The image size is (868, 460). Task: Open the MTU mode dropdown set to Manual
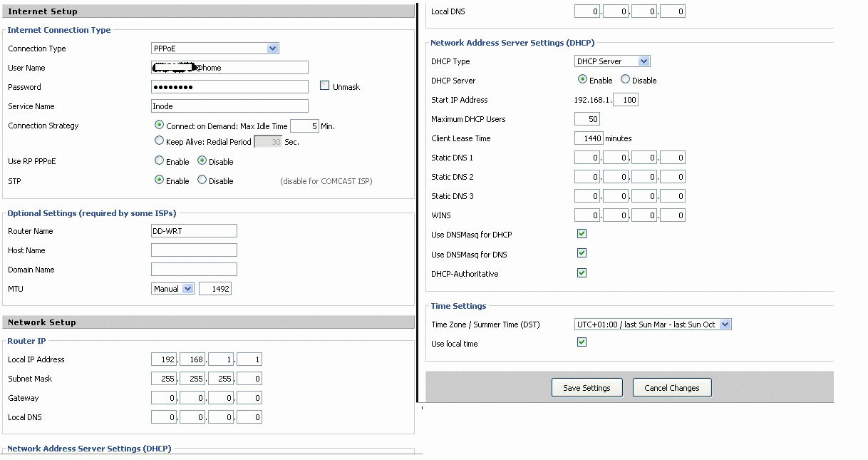coord(173,289)
